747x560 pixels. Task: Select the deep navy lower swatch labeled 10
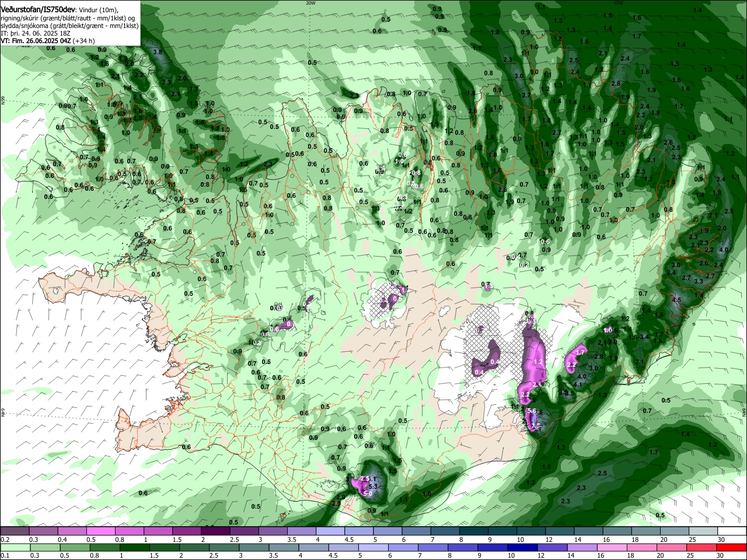tap(522, 547)
